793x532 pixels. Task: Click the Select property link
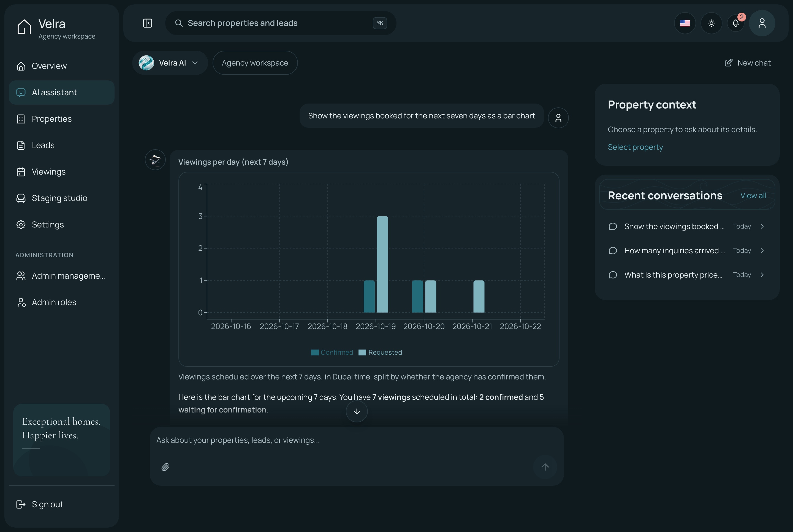point(635,147)
